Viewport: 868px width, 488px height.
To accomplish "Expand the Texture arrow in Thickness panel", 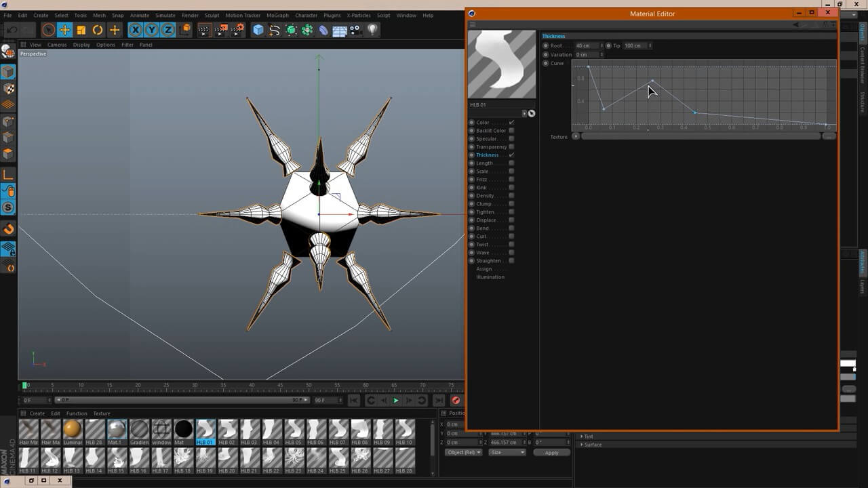I will click(x=576, y=136).
